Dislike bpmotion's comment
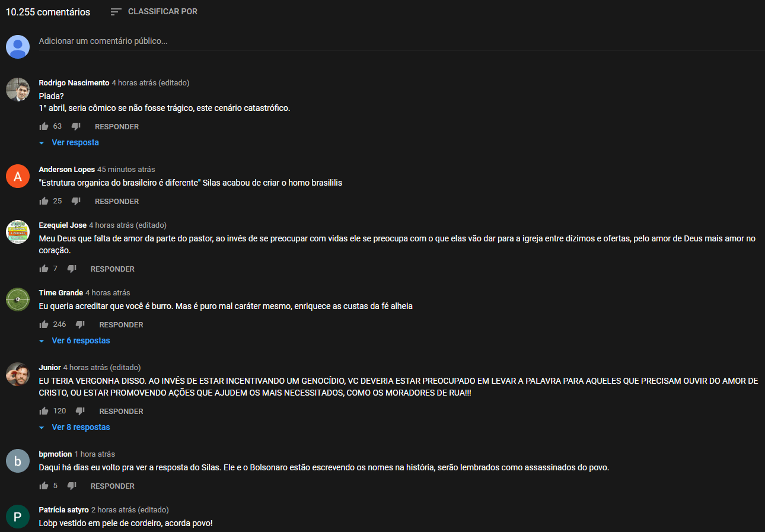The image size is (765, 532). (x=72, y=486)
